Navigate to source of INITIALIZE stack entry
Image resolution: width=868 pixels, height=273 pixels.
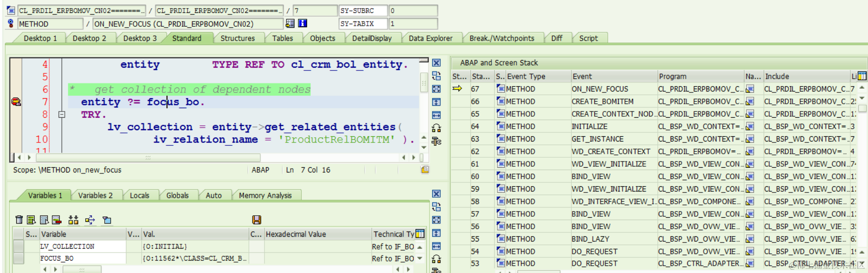coord(750,126)
